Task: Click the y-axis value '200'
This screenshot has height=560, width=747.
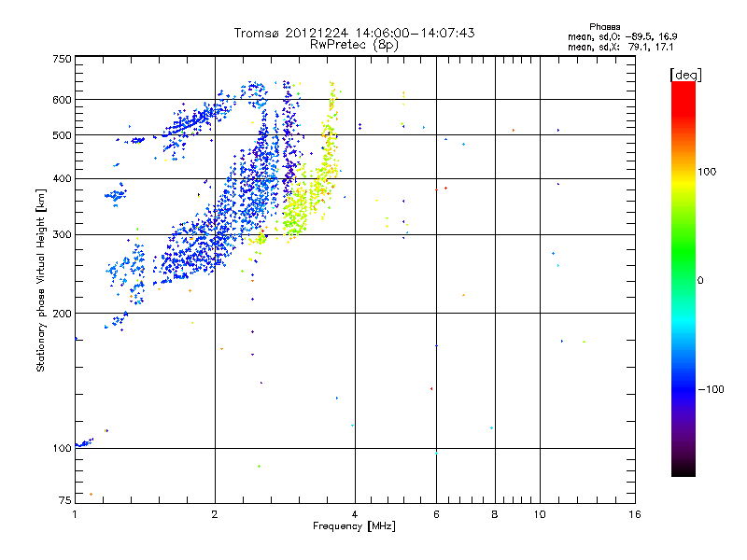Action: point(62,314)
